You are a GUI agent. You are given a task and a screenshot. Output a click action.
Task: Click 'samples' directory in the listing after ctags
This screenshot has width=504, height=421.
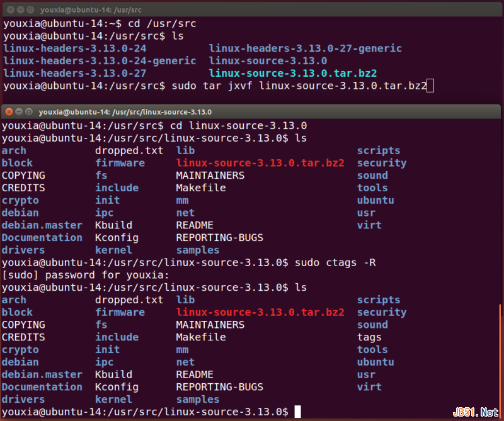point(198,400)
